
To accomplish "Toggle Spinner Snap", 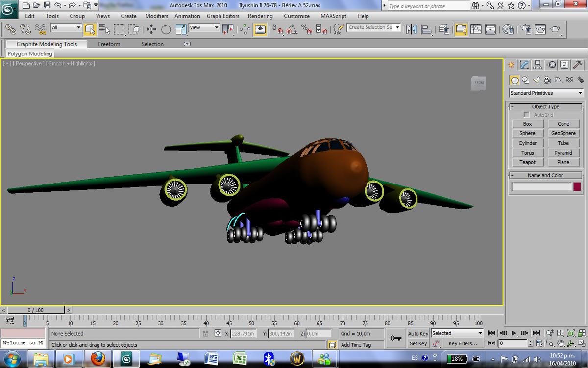I will [x=321, y=29].
